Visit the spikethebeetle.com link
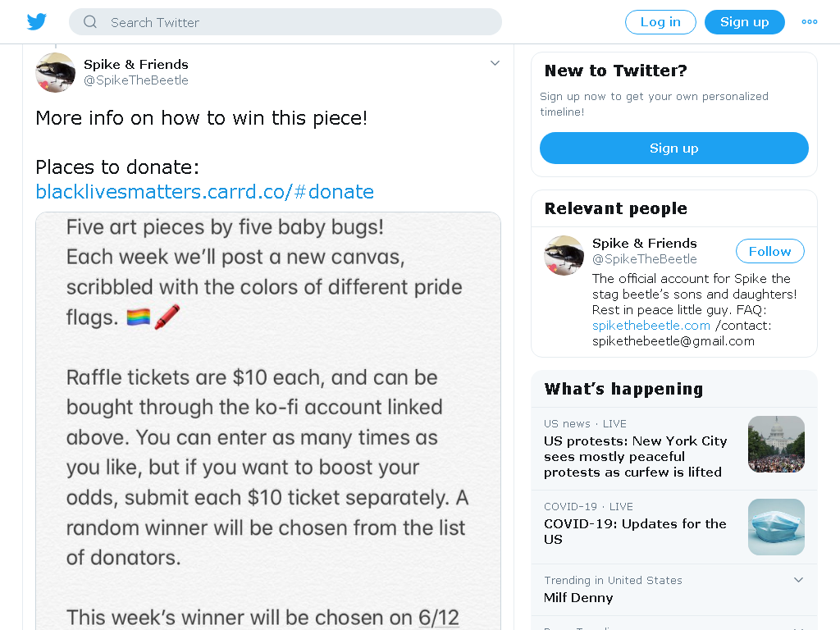 (651, 326)
